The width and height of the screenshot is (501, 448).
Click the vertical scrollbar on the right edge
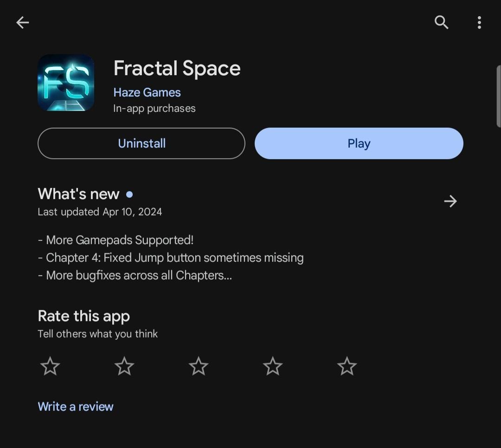498,96
